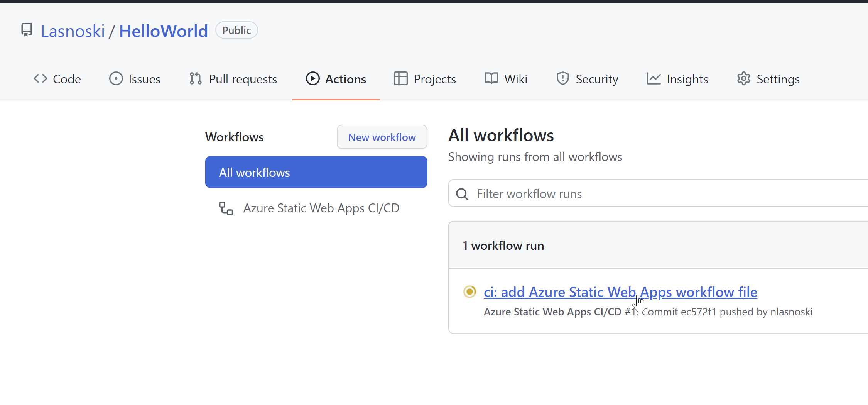Click the Pull requests branch icon

[196, 79]
